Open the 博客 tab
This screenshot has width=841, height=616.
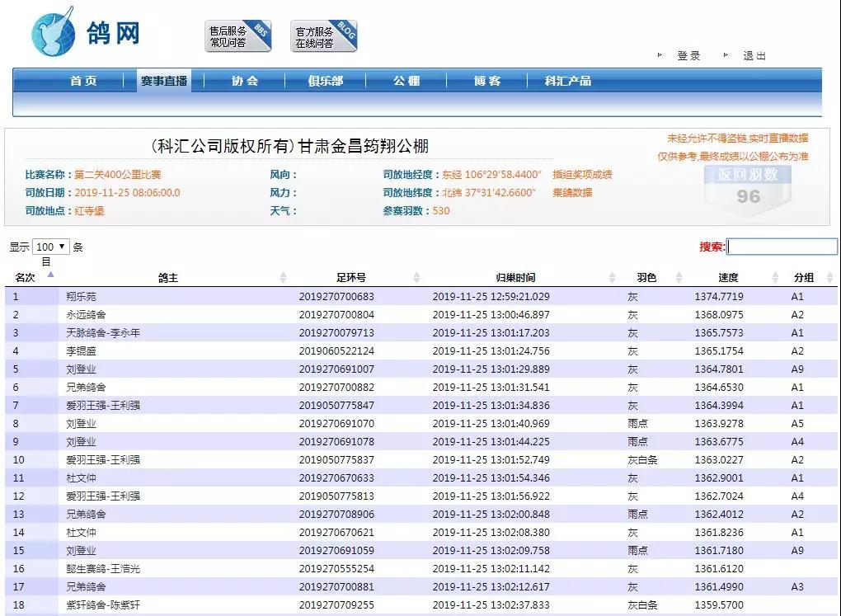tap(487, 81)
